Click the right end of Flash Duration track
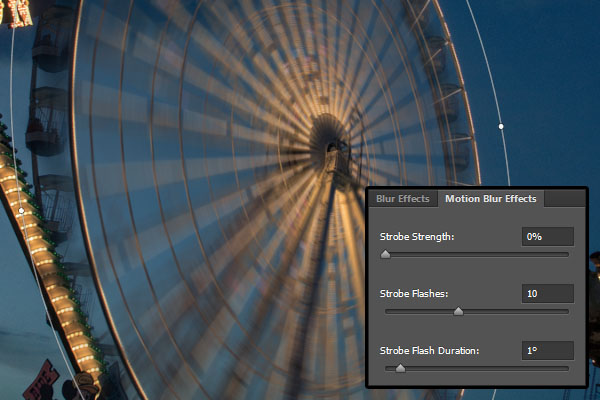Image resolution: width=600 pixels, height=400 pixels. (x=567, y=369)
